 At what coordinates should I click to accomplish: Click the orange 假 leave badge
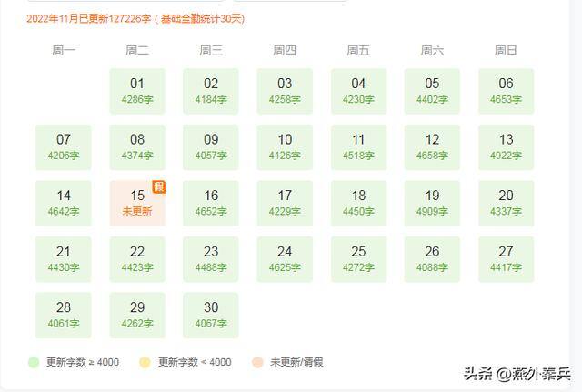coord(159,186)
